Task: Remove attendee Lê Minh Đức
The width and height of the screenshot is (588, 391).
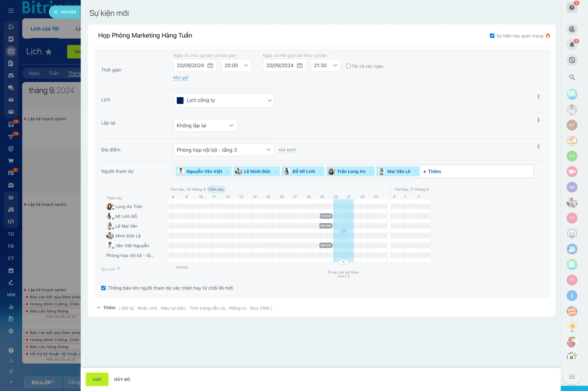Action: tap(276, 171)
